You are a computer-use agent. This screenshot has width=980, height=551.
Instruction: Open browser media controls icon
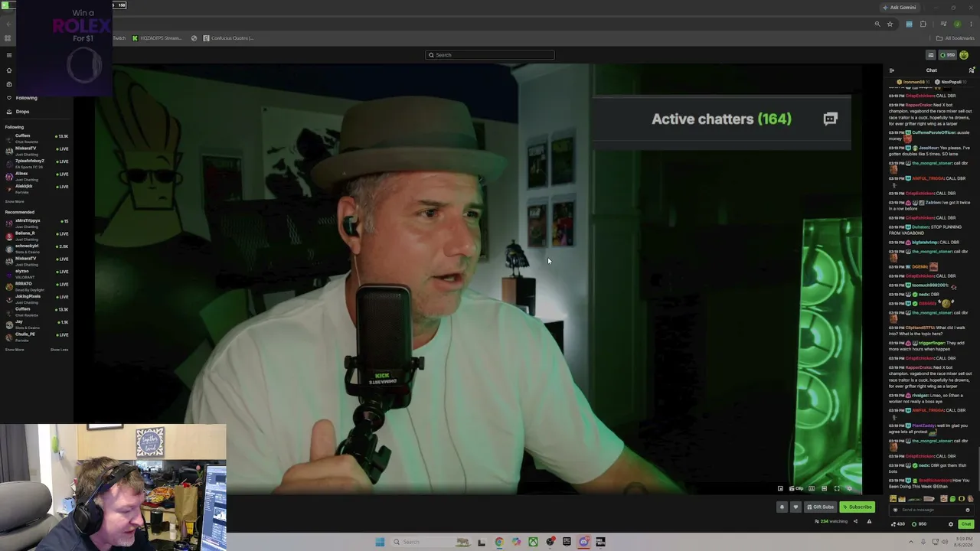pos(943,24)
